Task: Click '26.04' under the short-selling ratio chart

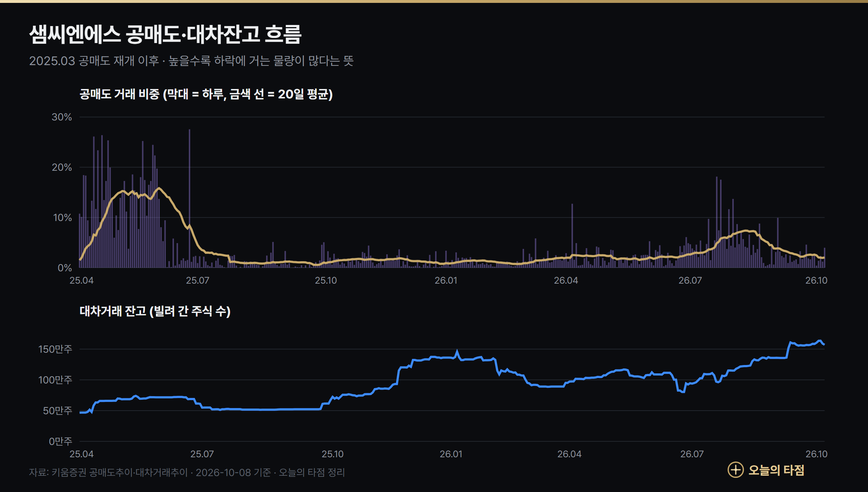Action: [x=566, y=280]
